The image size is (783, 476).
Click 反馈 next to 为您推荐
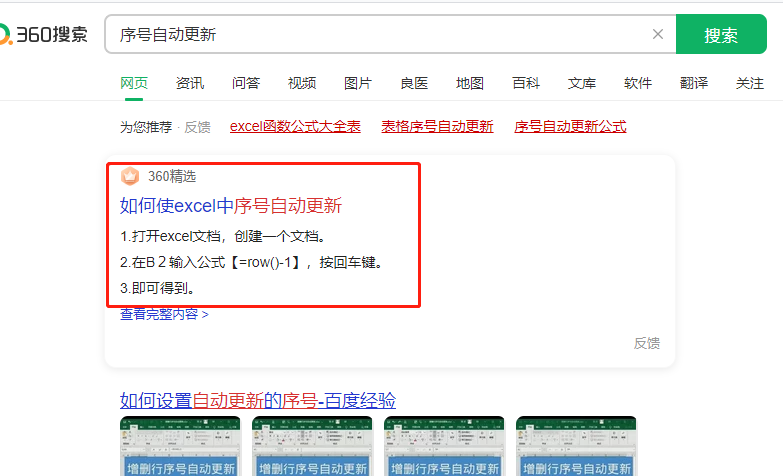(x=197, y=127)
